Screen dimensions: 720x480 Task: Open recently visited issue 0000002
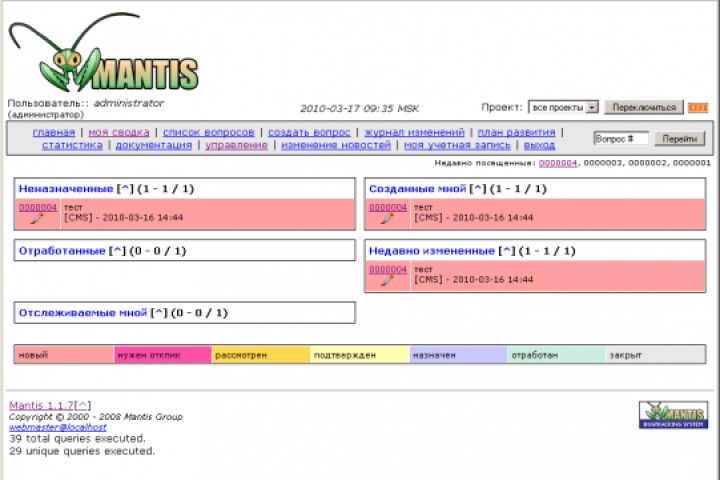pyautogui.click(x=647, y=163)
